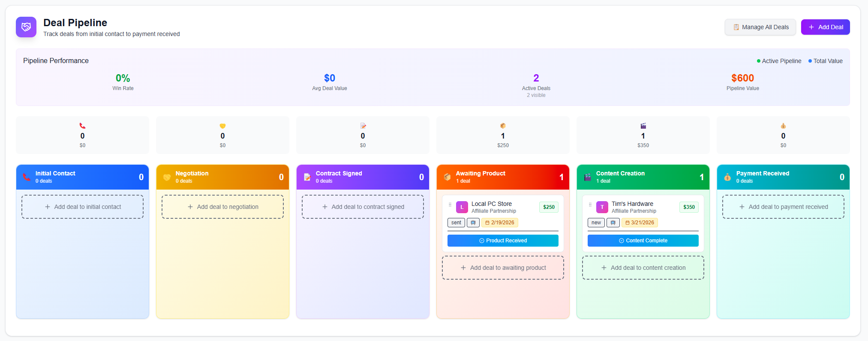Click the drag handle on Tim's Hardware card

[590, 205]
